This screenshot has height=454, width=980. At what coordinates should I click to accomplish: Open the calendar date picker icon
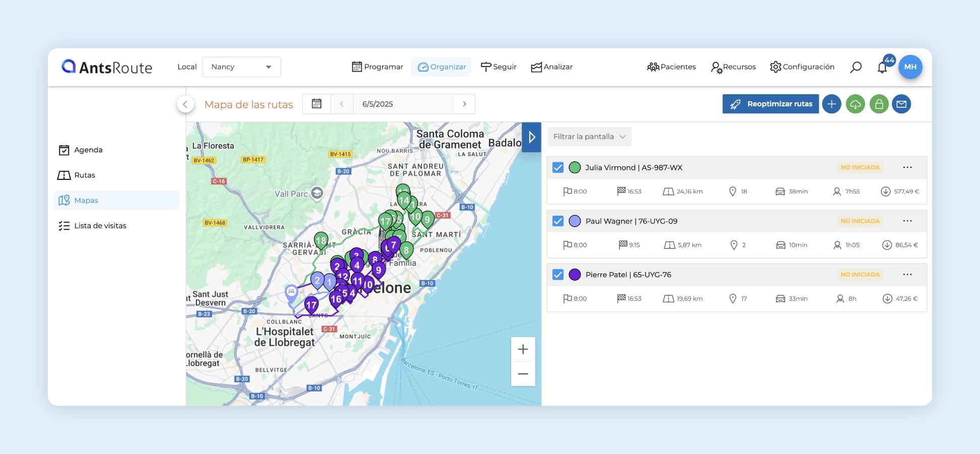(316, 104)
